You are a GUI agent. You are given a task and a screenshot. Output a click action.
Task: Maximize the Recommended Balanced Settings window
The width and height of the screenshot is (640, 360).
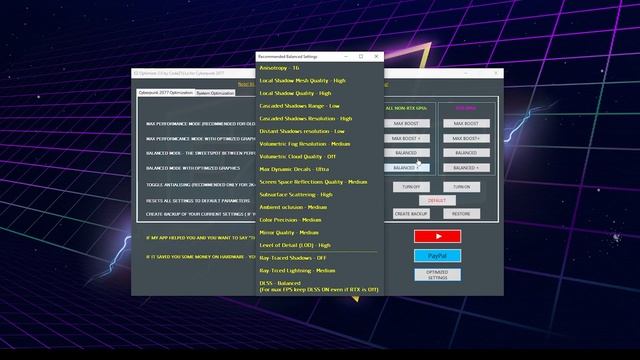(361, 56)
